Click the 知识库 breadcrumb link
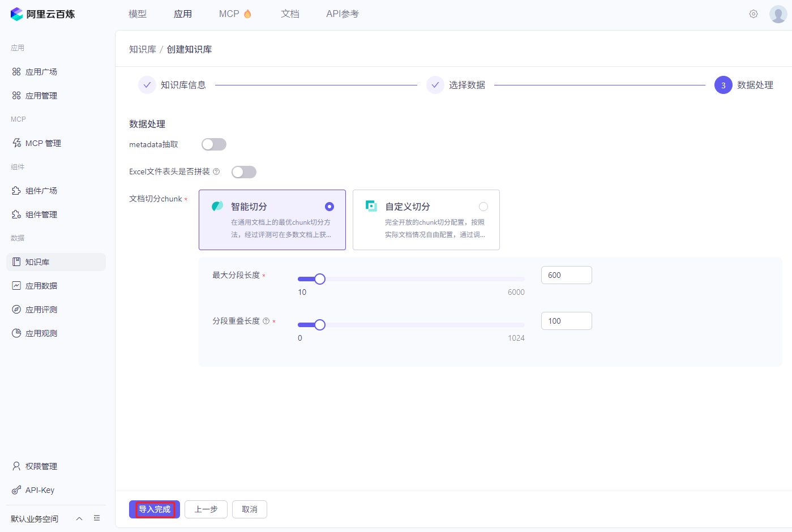 tap(143, 49)
